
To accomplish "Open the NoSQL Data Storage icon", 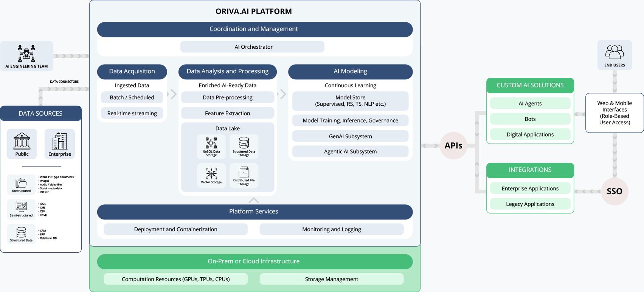I will (211, 143).
